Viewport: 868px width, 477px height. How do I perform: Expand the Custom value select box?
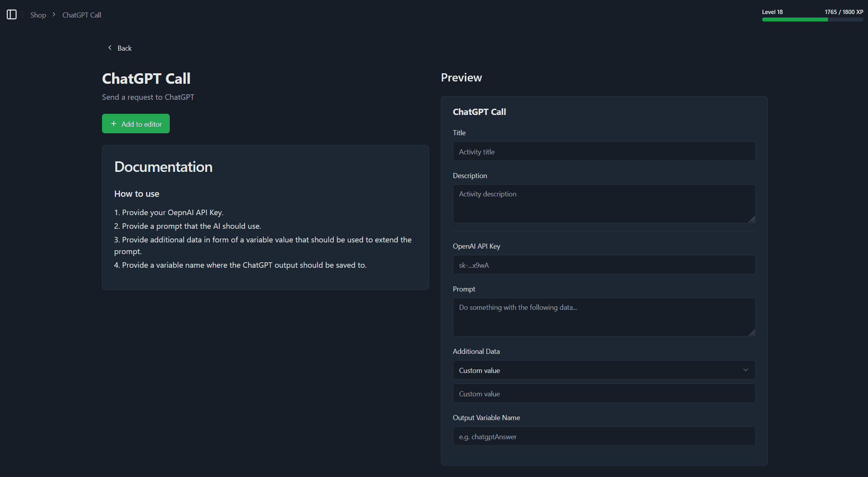pos(604,370)
